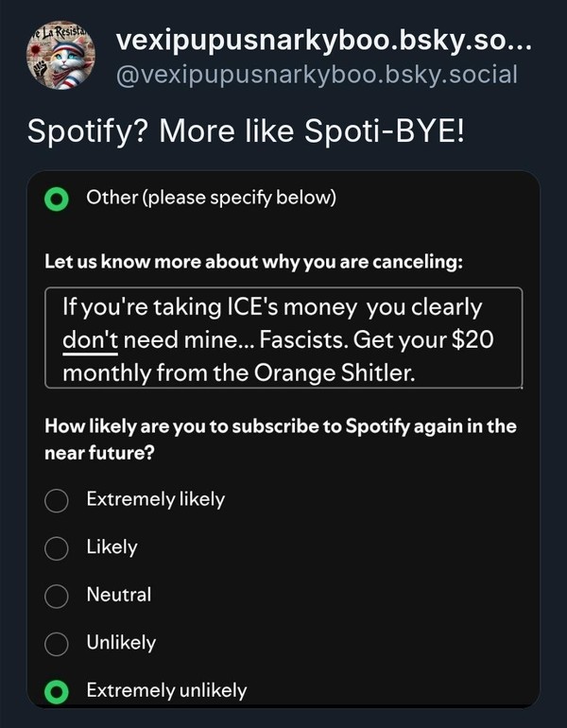Choose the 'Likely' radio option

coord(57,547)
